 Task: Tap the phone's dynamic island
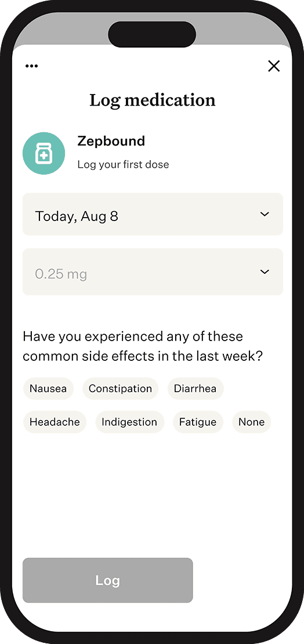pos(152,34)
